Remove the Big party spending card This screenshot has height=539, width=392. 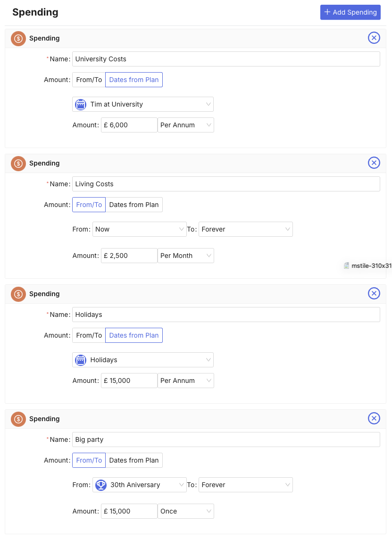coord(374,419)
